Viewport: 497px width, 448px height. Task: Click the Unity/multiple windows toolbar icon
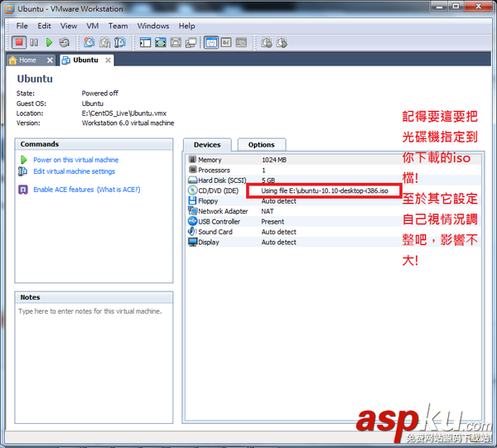191,42
